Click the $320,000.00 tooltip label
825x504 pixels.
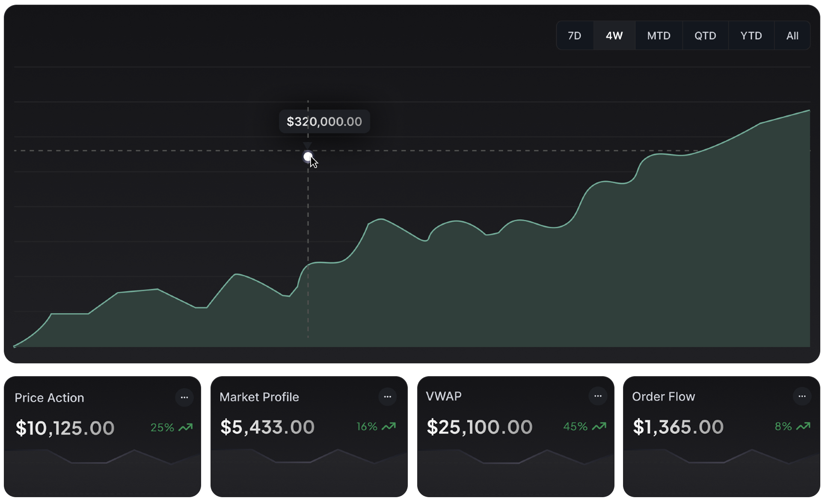324,121
